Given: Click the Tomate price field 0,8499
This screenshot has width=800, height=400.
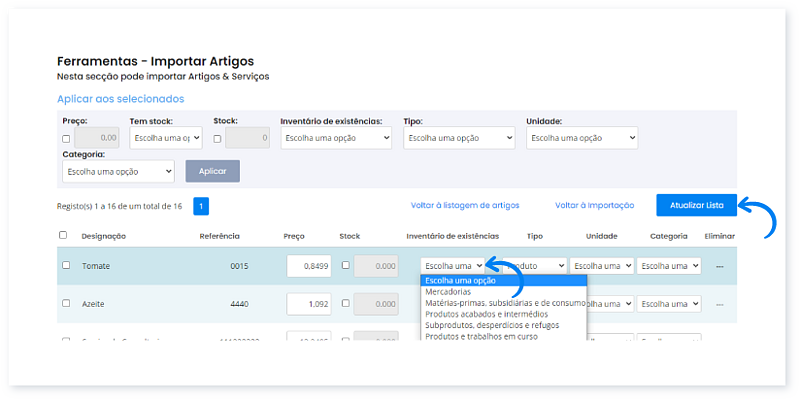Looking at the screenshot, I should [309, 266].
